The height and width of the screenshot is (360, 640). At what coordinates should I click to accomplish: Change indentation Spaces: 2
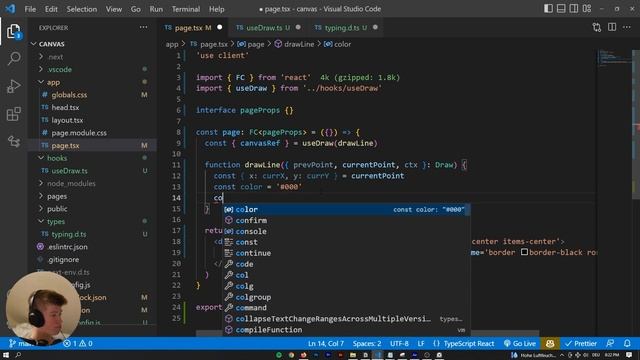367,343
